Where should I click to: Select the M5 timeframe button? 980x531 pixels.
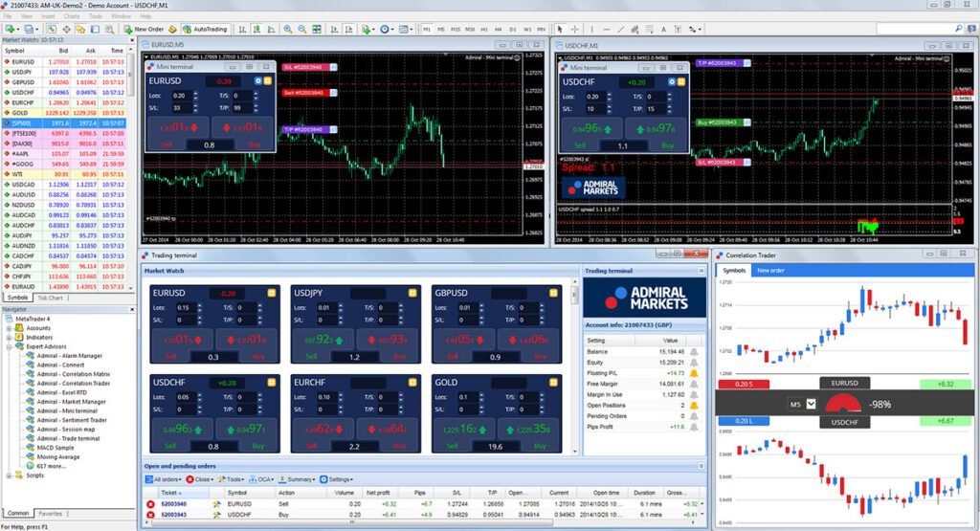pyautogui.click(x=440, y=29)
